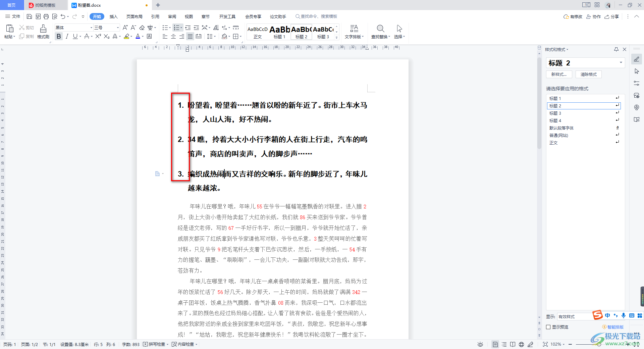Image resolution: width=644 pixels, height=349 pixels.
Task: Enable eye protection mode icon
Action: coord(480,344)
